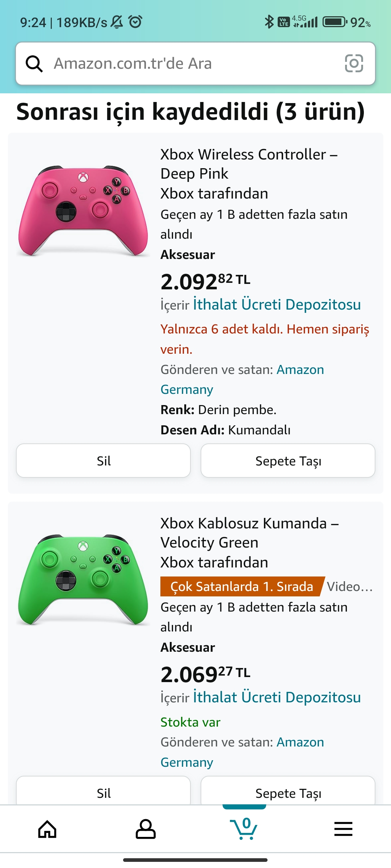Viewport: 391px width, 868px height.
Task: Open the account profile tab icon
Action: point(146,829)
